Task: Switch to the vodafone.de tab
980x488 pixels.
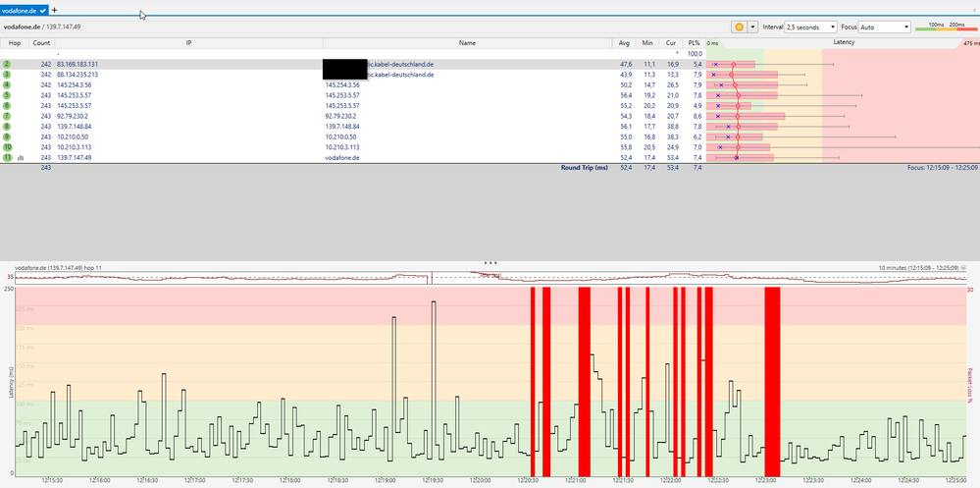Action: pos(24,10)
